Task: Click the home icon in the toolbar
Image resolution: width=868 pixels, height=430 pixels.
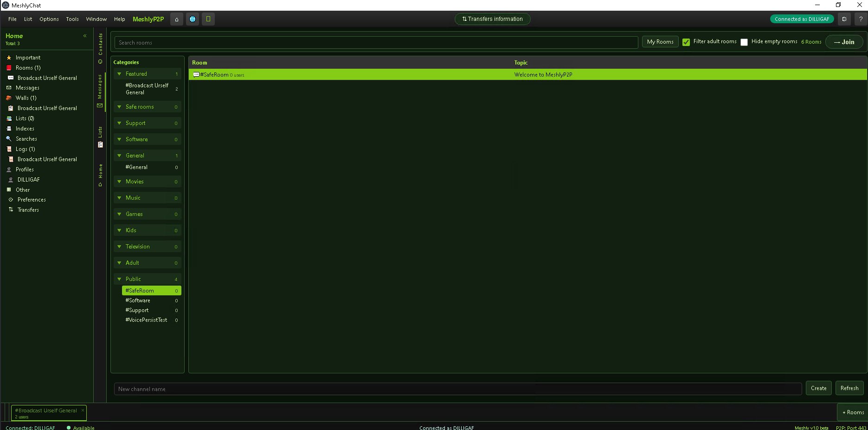Action: pos(176,19)
